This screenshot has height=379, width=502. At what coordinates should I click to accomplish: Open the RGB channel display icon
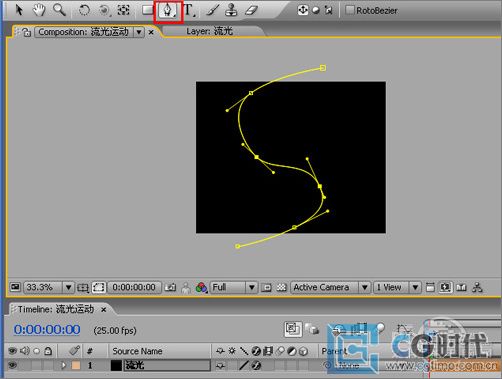click(201, 287)
